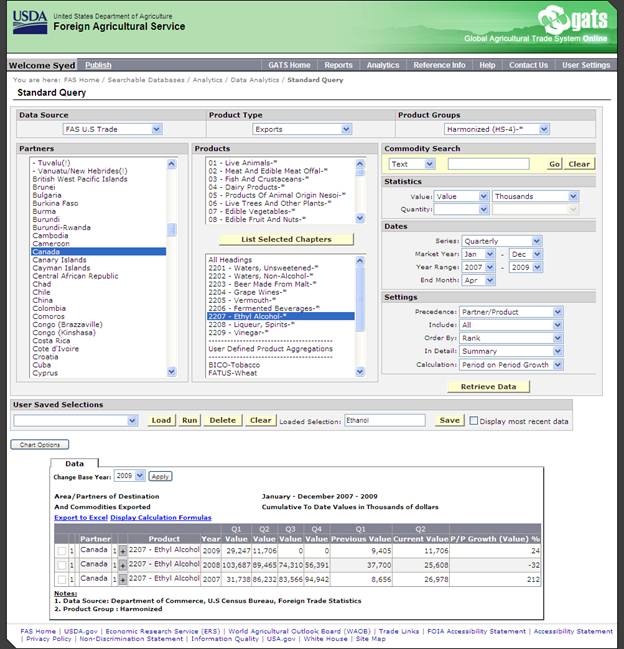Click the Load saved selection button

tap(161, 420)
